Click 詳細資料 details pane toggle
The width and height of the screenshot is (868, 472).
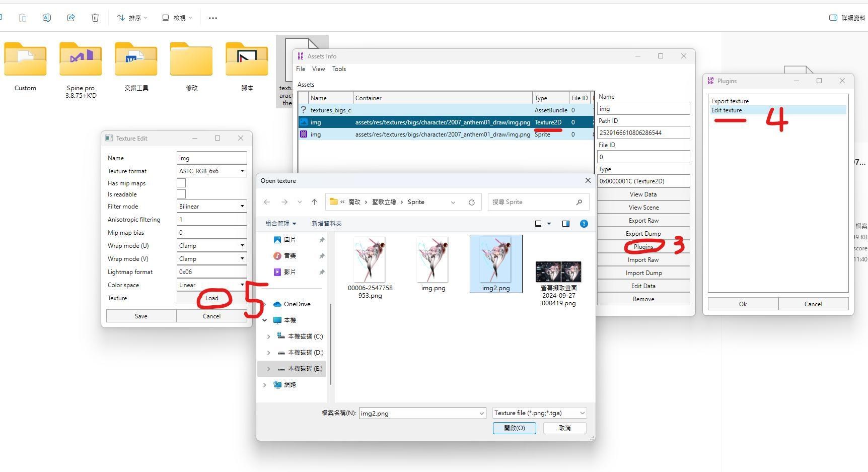point(847,18)
